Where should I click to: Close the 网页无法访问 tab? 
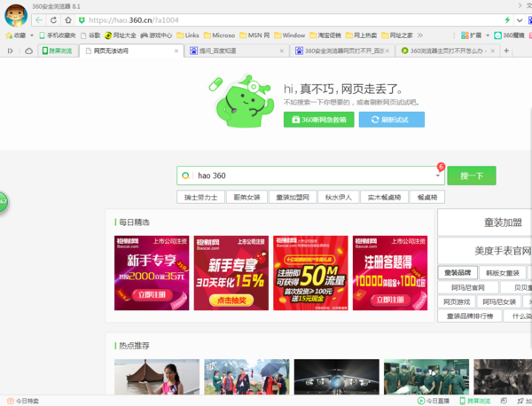(x=176, y=51)
